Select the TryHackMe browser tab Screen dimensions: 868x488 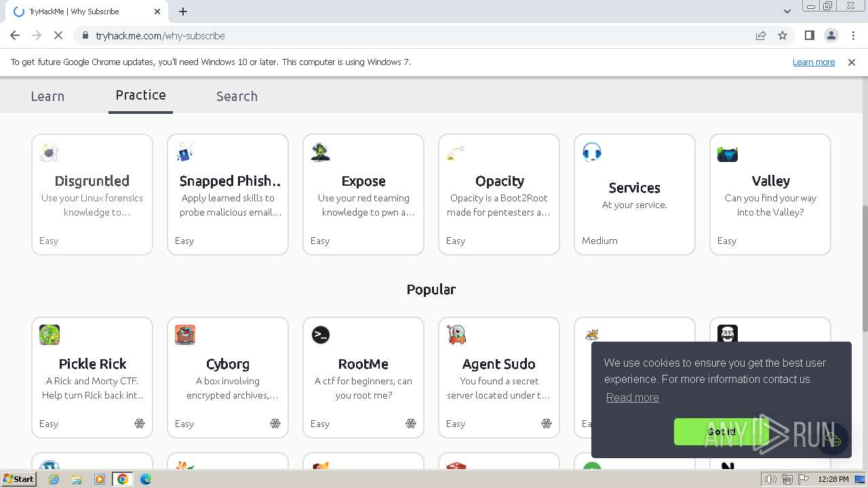(x=84, y=12)
